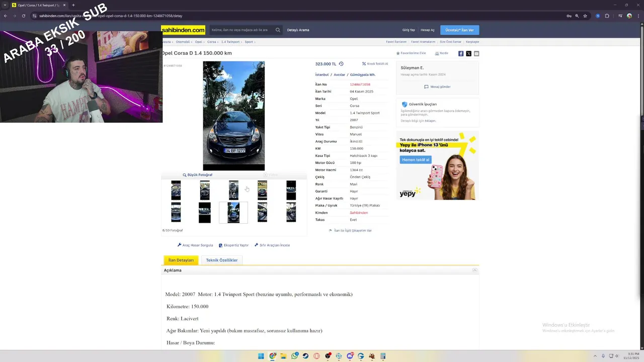Open Sport breadcrumb
Image resolution: width=644 pixels, height=362 pixels.
coord(249,42)
